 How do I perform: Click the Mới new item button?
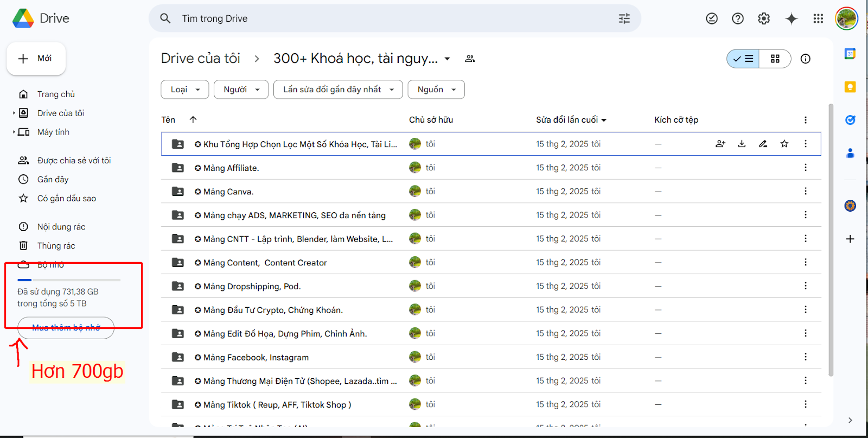pyautogui.click(x=36, y=59)
